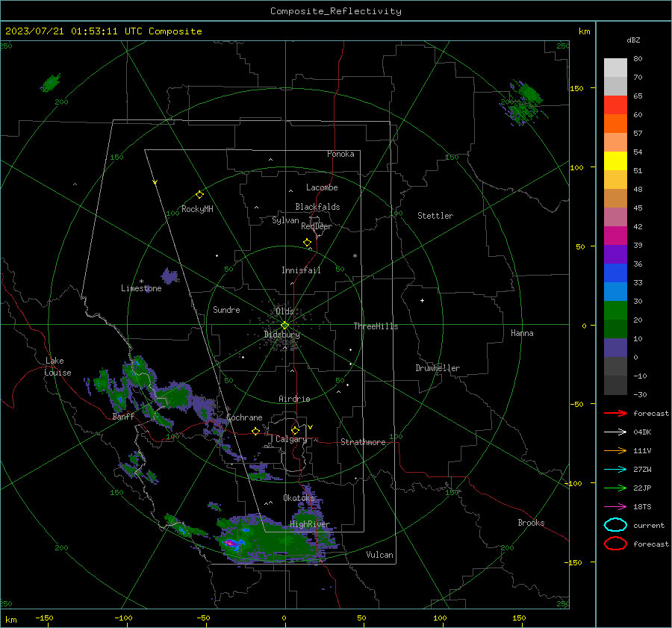Click the RockyMH label
Image resolution: width=672 pixels, height=628 pixels.
(197, 209)
